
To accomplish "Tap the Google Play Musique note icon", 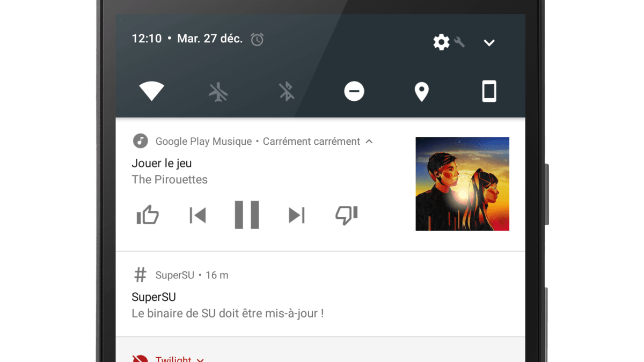I will click(141, 141).
